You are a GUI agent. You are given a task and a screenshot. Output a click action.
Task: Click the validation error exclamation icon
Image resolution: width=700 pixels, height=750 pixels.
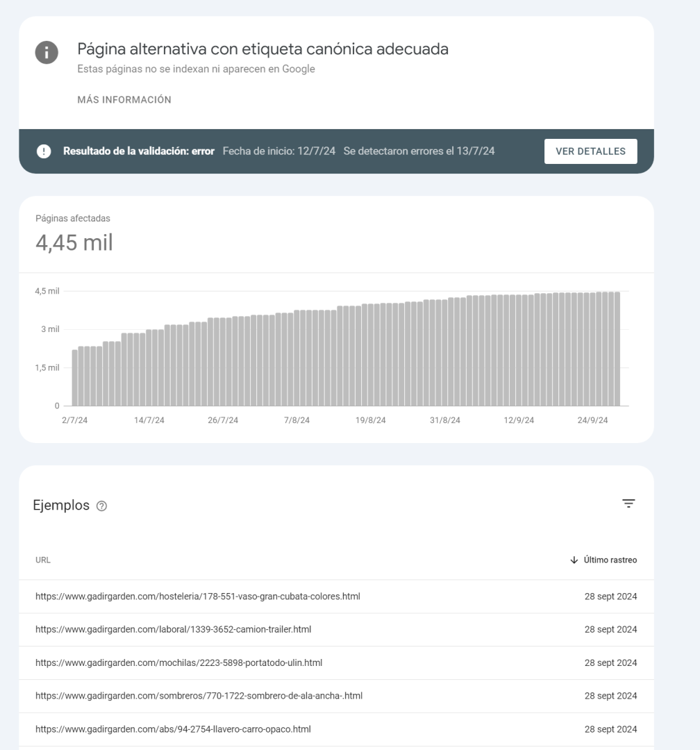44,151
